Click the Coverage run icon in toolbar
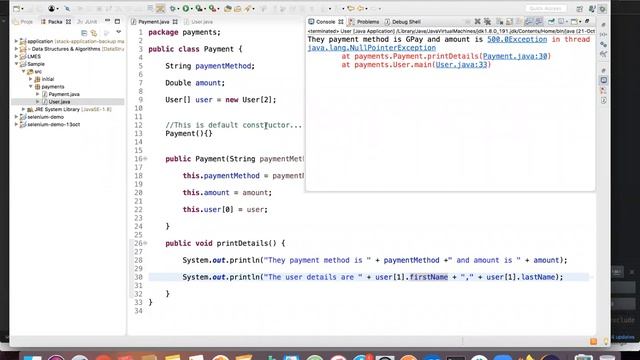 [199, 9]
